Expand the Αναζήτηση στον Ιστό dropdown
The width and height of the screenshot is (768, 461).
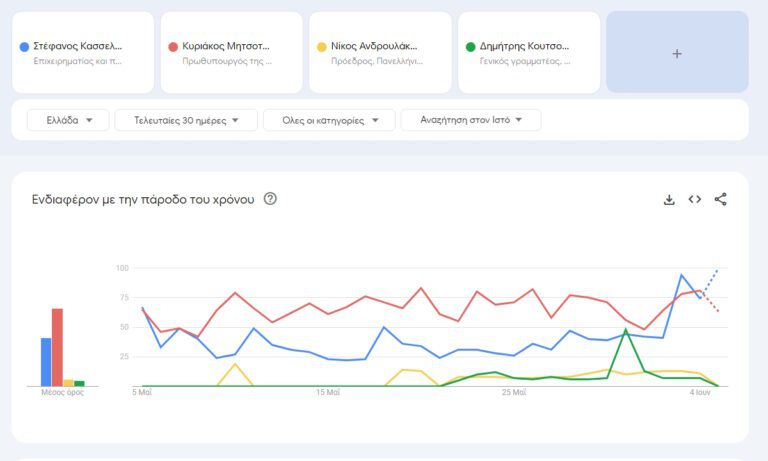pyautogui.click(x=470, y=121)
